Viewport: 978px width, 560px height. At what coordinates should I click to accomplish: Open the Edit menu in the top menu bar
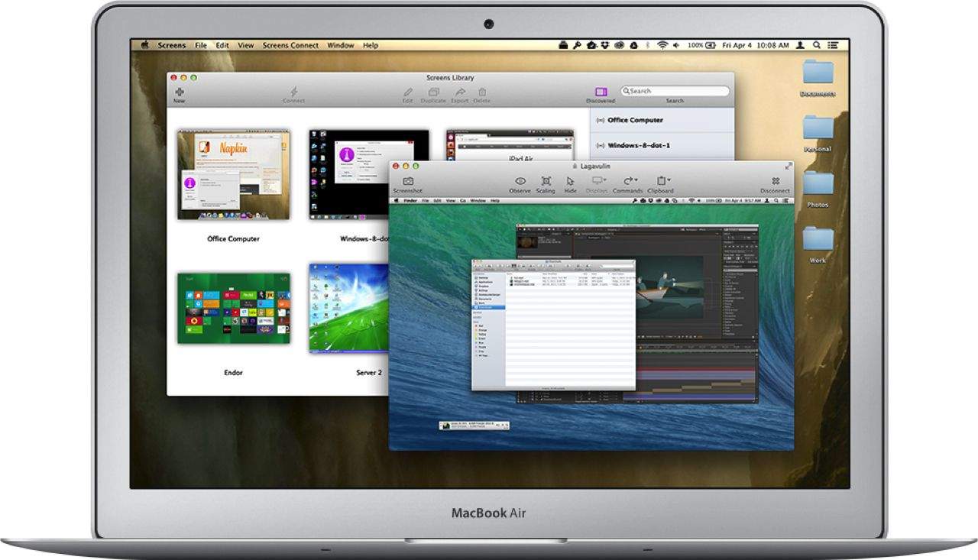click(222, 45)
